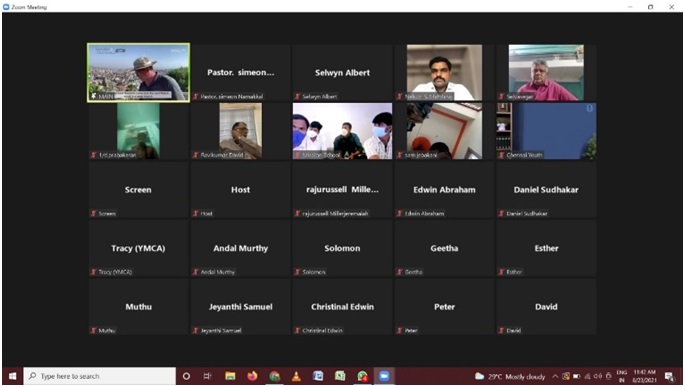Select Christinal Edwin participant tile
The height and width of the screenshot is (387, 685).
[x=342, y=307]
